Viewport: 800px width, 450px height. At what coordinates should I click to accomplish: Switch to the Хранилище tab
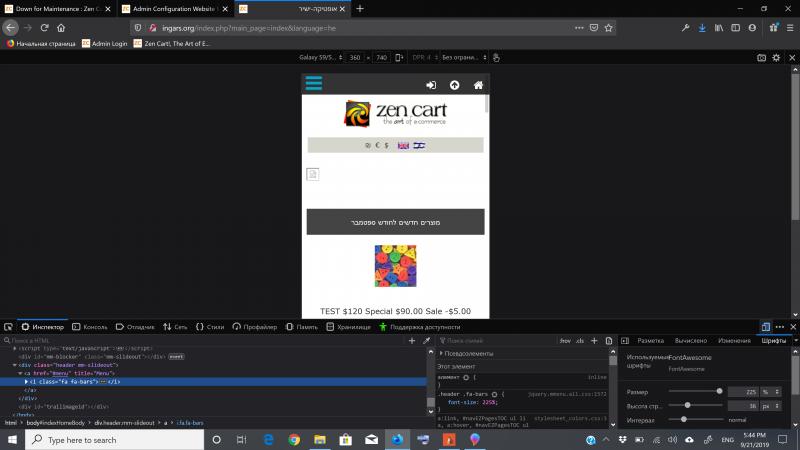348,327
